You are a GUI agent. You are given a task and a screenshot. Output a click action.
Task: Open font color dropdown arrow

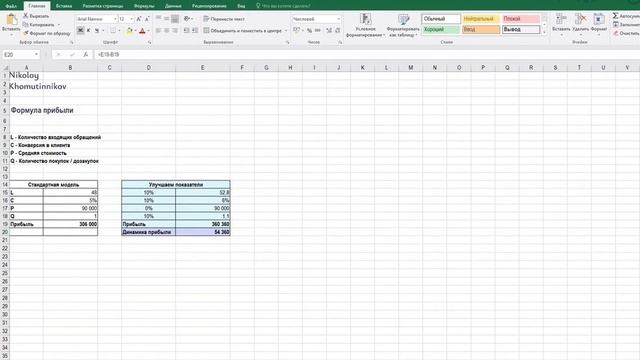pyautogui.click(x=148, y=31)
